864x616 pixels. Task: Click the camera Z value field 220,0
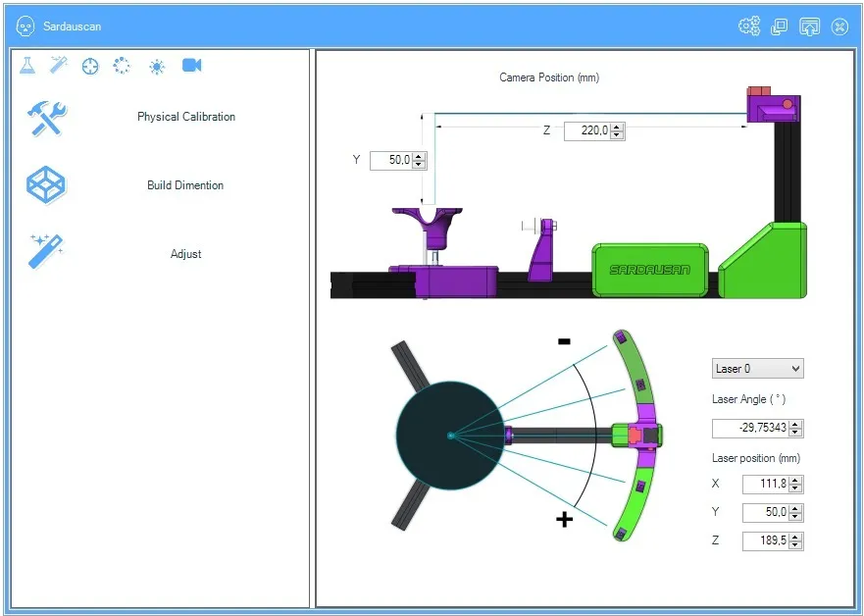587,130
